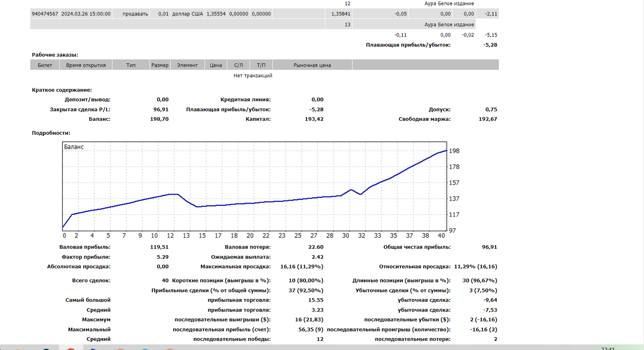Select the 'Элемент' column header
The width and height of the screenshot is (644, 350).
point(188,65)
